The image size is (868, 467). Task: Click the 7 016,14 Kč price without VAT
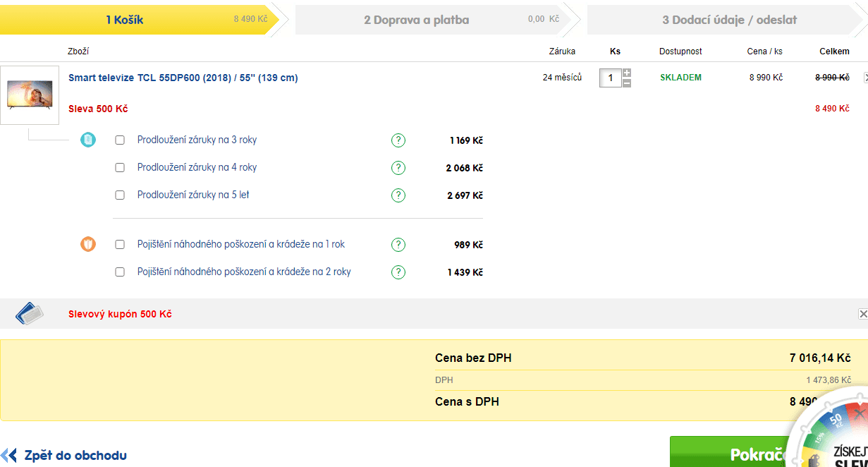[x=820, y=358]
